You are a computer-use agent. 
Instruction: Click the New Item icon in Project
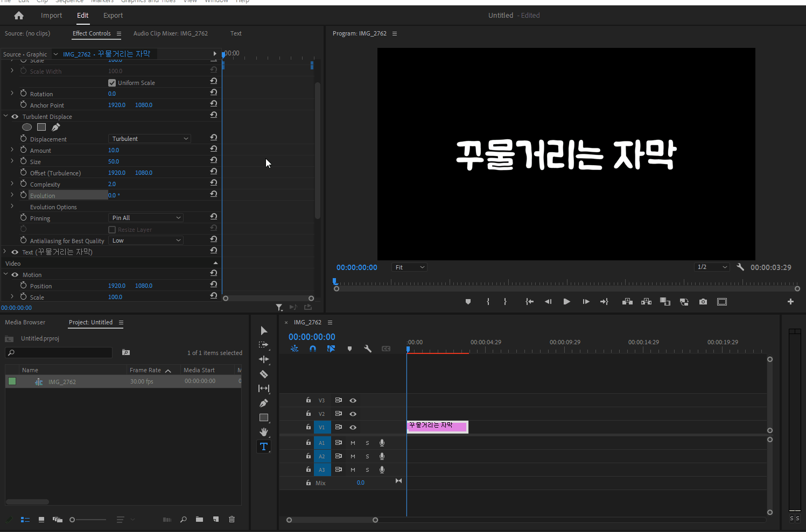point(216,519)
